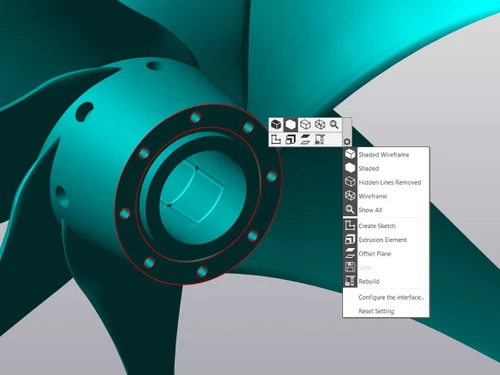This screenshot has width=500, height=375.
Task: Select the Hidden Lines Removed icon in the mini toolbar
Action: (305, 125)
